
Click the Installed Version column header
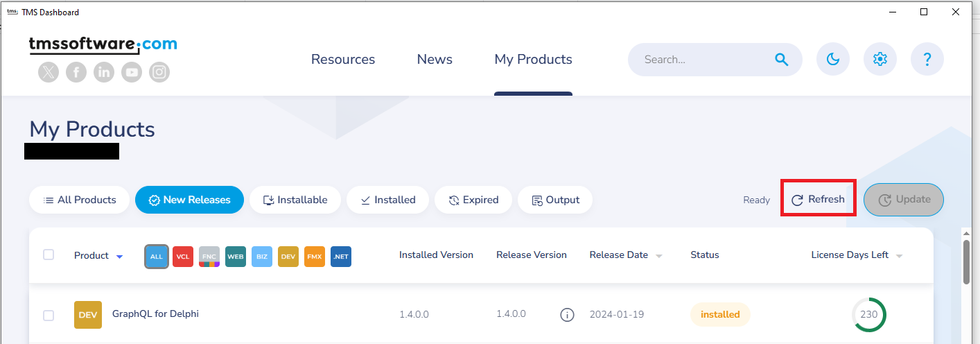point(436,255)
